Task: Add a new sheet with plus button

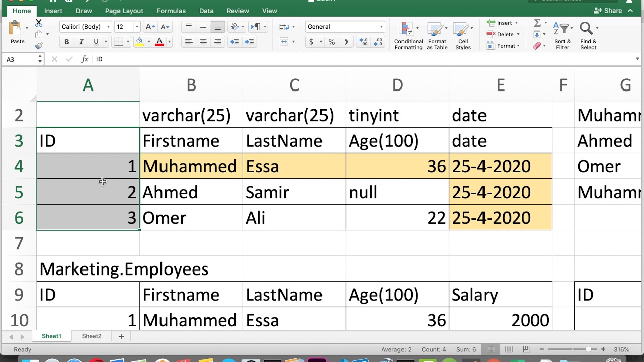Action: [121, 336]
